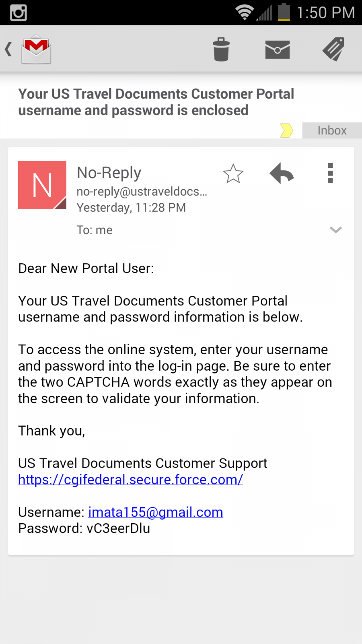
Task: Expand recipient details chevron
Action: tap(336, 230)
